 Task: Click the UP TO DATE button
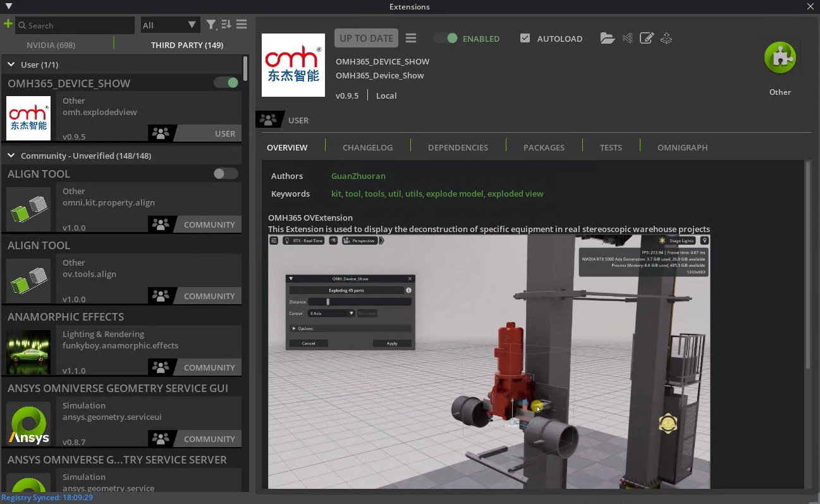pos(366,38)
